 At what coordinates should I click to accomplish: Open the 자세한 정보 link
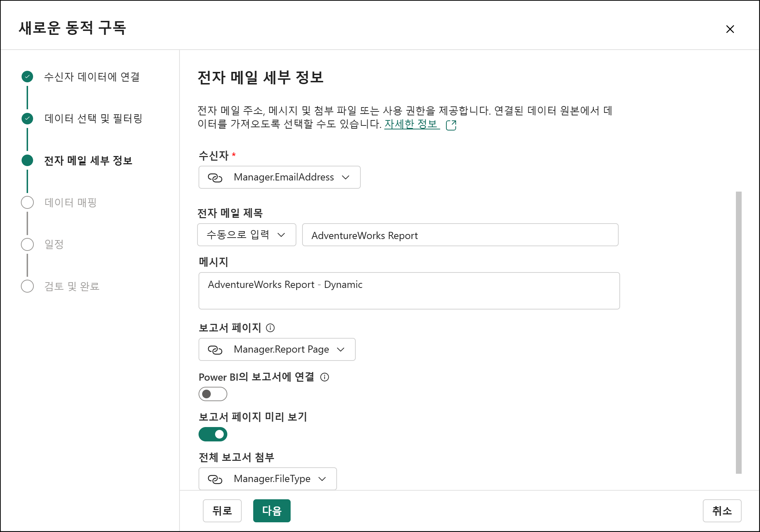coord(411,124)
